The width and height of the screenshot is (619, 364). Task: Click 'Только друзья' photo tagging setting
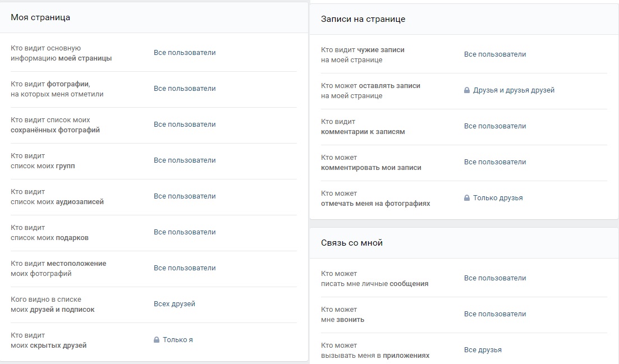click(498, 198)
